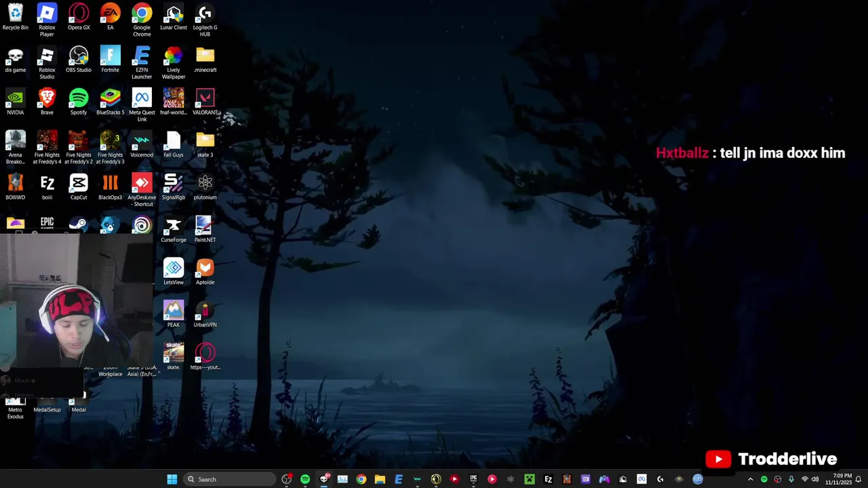Open the Meta icon on the taskbar
This screenshot has height=488, width=868.
click(642, 479)
